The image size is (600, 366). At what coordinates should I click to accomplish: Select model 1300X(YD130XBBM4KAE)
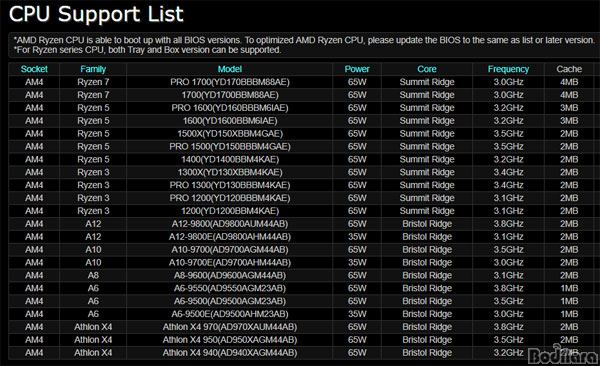tap(230, 172)
